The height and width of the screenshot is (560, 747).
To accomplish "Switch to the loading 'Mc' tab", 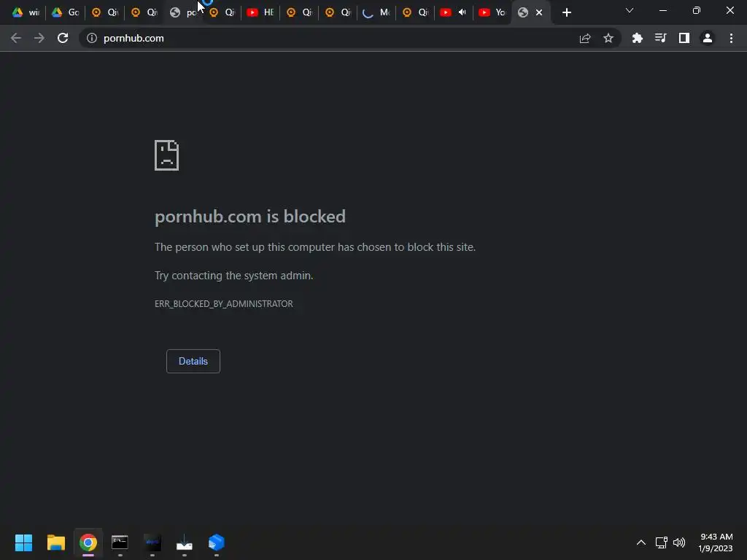I will pos(376,12).
